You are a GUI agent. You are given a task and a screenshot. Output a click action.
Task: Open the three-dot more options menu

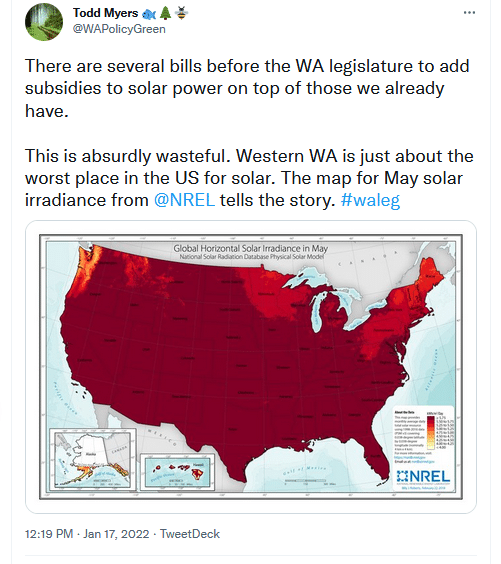pos(469,13)
